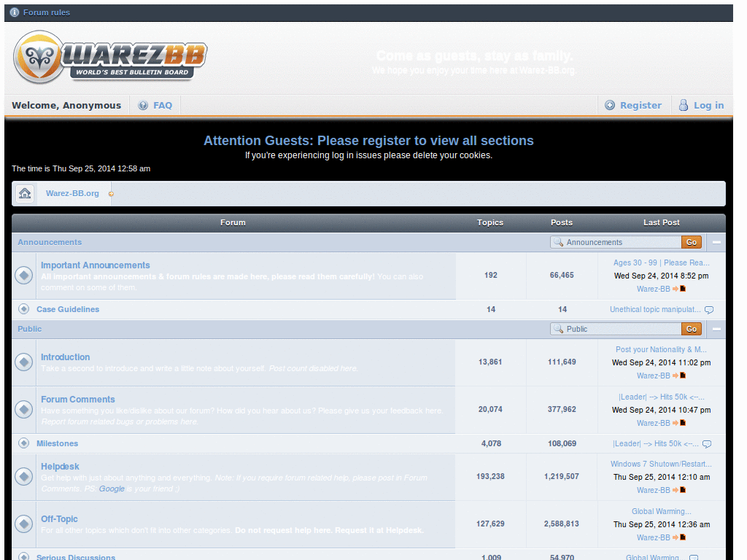Click Go button beside Announcements search
This screenshot has width=747, height=560.
692,242
